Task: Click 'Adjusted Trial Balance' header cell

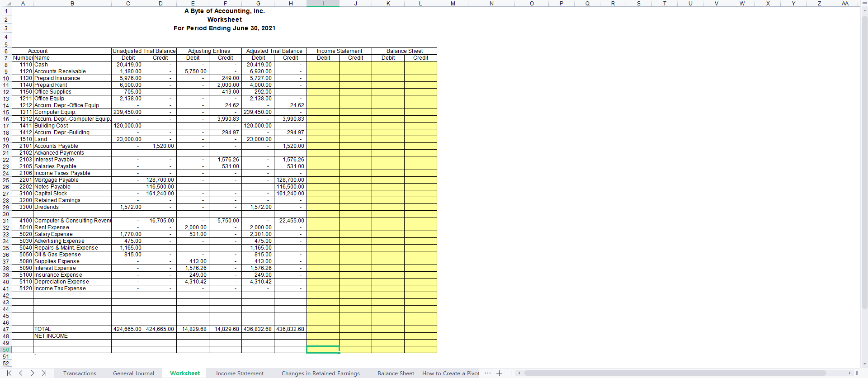Action: [x=274, y=51]
